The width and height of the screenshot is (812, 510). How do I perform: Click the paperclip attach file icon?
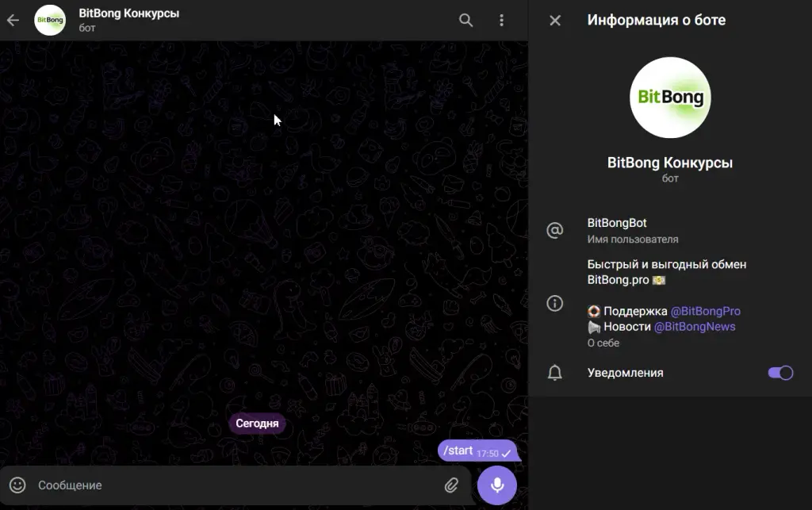[451, 485]
